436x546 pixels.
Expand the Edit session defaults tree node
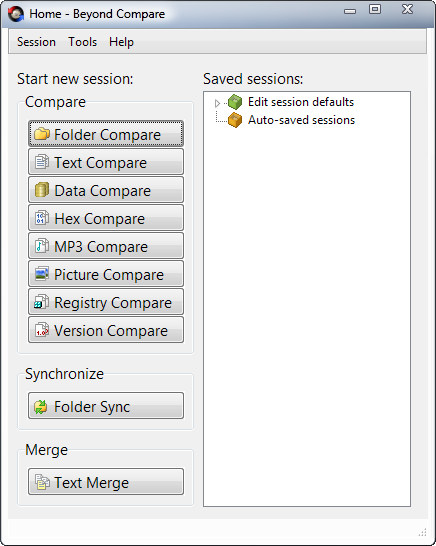pos(217,103)
